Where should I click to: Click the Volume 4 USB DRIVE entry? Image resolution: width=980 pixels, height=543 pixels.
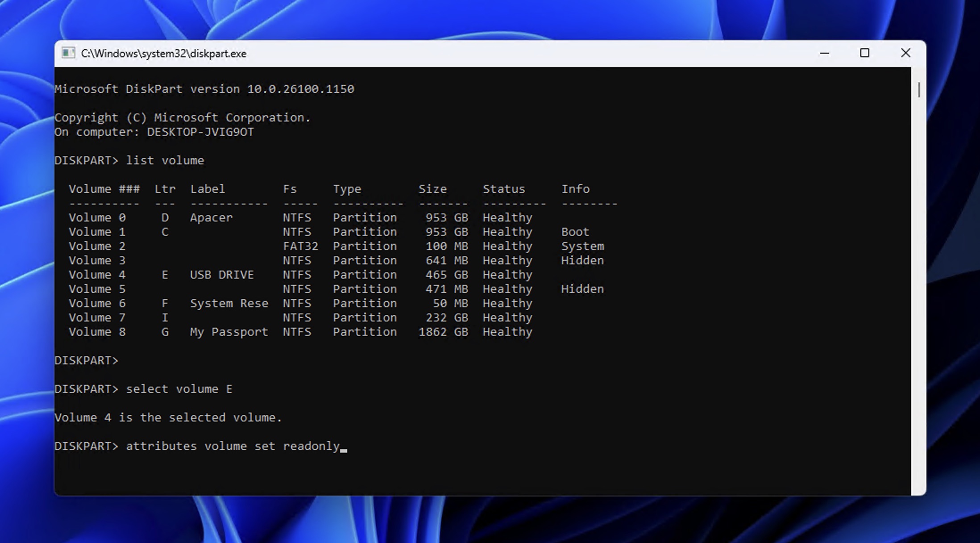(222, 275)
